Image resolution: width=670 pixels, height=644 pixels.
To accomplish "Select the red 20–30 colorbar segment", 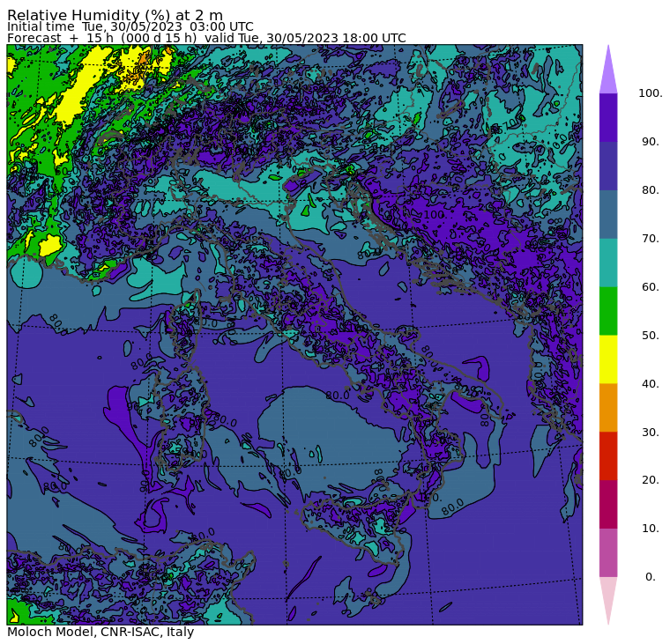I will coord(608,456).
